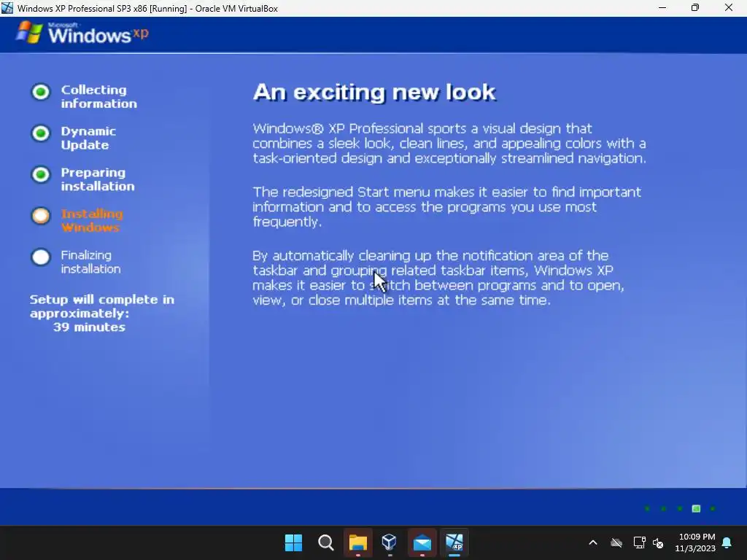Switch to VirtualBox Manager cube icon

click(390, 542)
